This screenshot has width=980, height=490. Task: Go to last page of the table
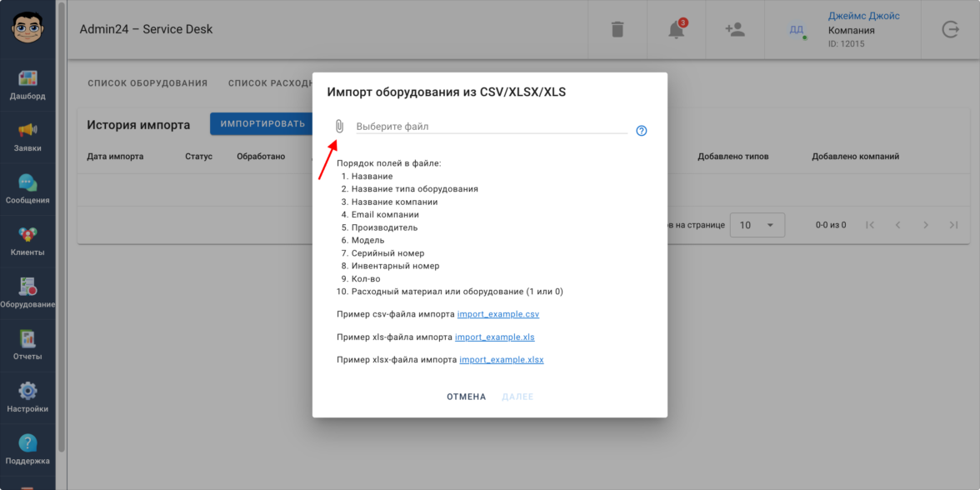953,225
